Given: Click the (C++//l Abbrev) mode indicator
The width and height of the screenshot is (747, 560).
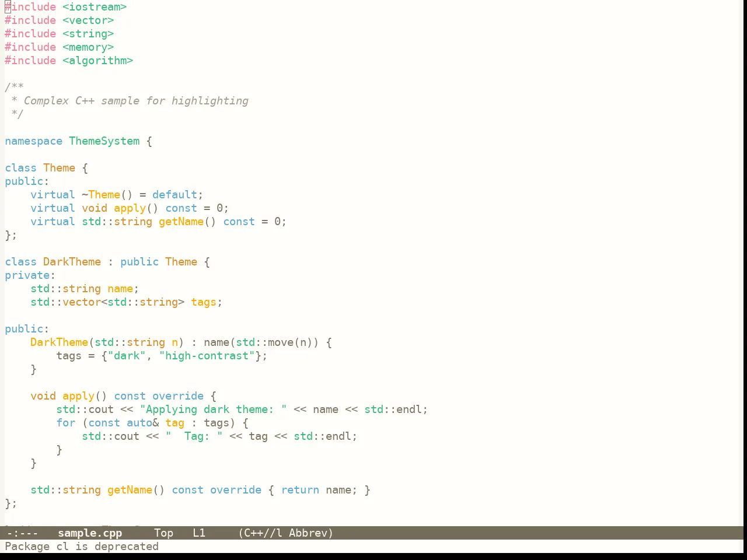Looking at the screenshot, I should click(285, 533).
